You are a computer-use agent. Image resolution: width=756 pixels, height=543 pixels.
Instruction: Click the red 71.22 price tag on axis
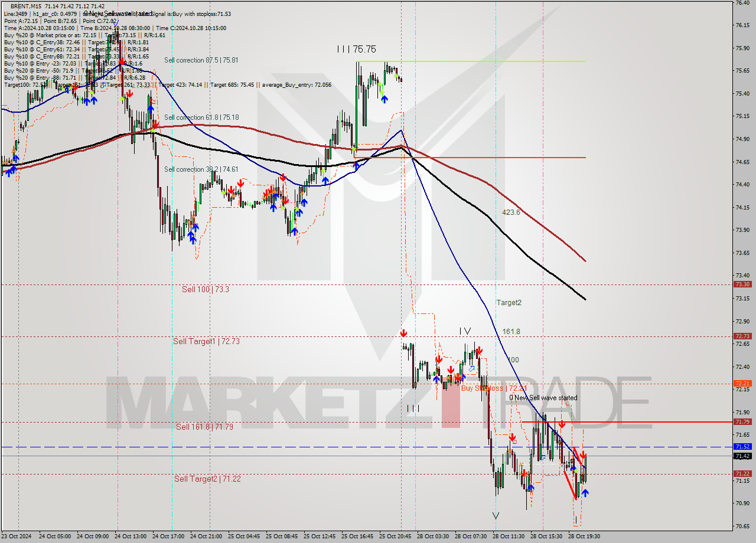[742, 473]
